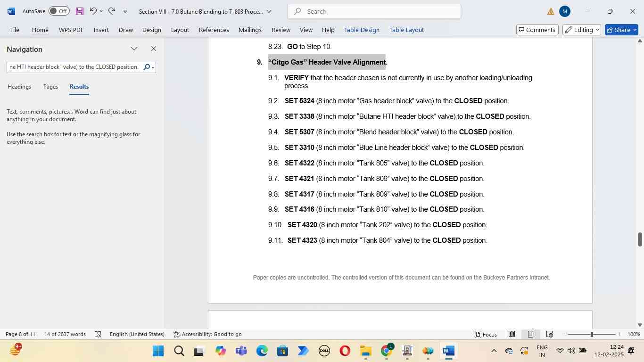The width and height of the screenshot is (644, 362).
Task: Click the zoom in plus button
Action: pos(619,334)
